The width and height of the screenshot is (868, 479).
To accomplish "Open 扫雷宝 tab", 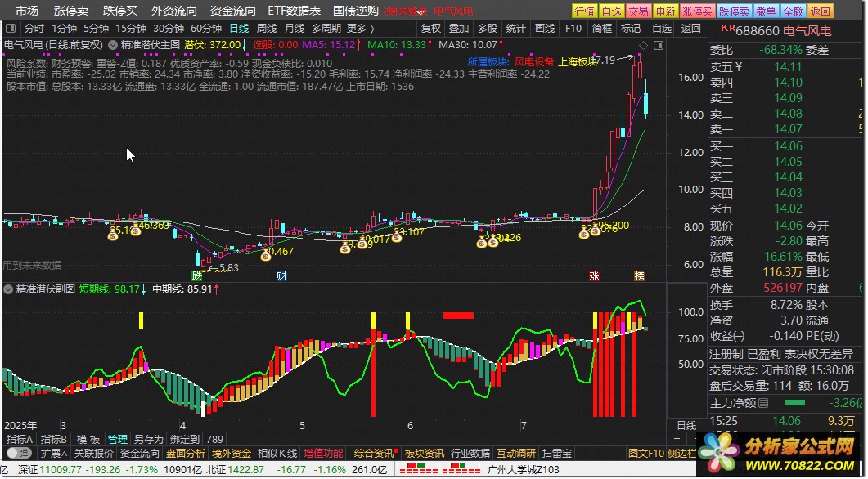I will (557, 454).
